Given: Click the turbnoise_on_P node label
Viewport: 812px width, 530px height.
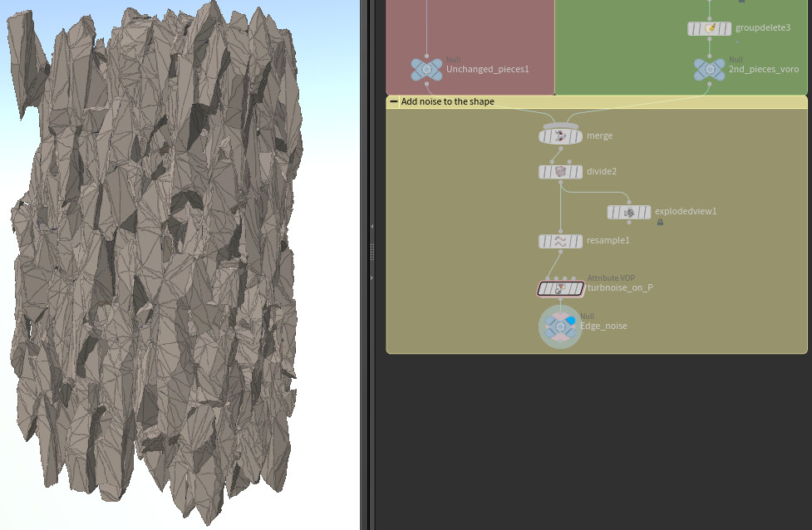Looking at the screenshot, I should 620,287.
